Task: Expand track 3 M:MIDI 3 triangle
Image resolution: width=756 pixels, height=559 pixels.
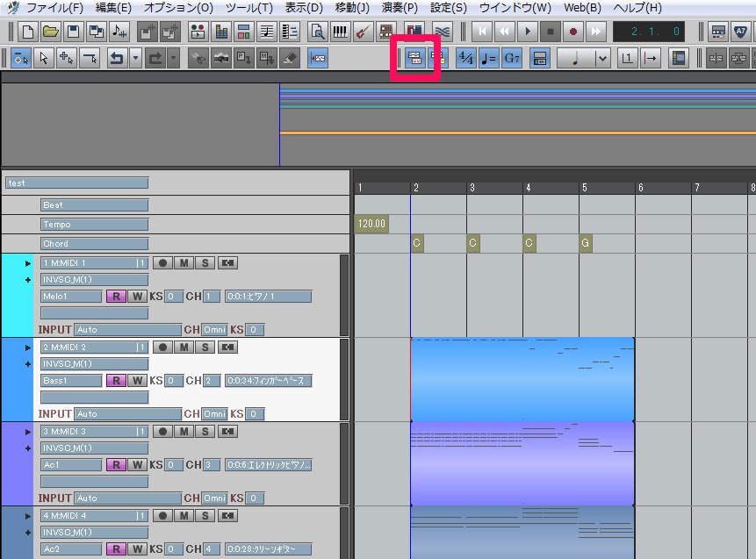Action: 28,432
